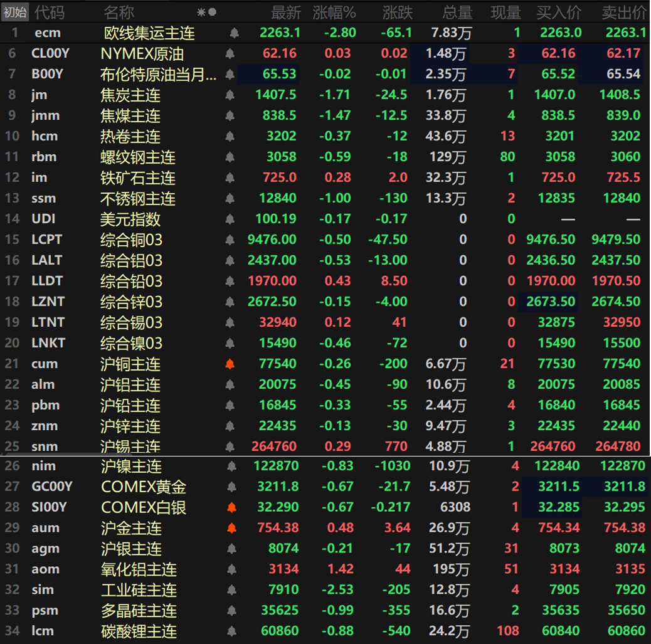Select the 欧线集运主连 contract name
Screen dimensions: 651x644
(x=149, y=33)
